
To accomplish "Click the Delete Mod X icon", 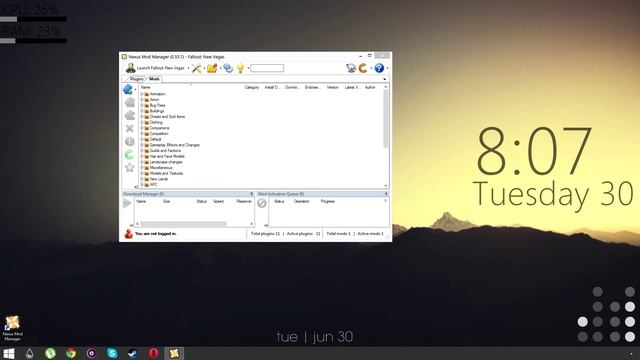I will pos(129,128).
